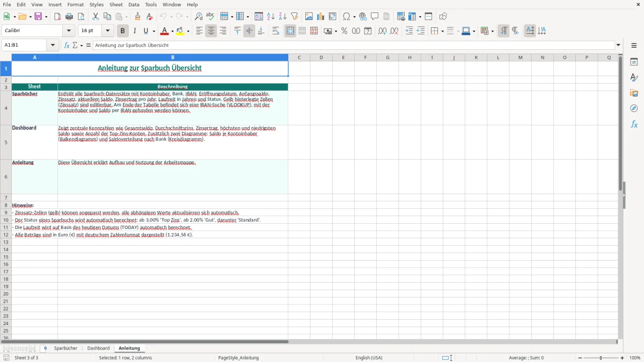The image size is (644, 362).
Task: Insert a pivot table
Action: 332,17
